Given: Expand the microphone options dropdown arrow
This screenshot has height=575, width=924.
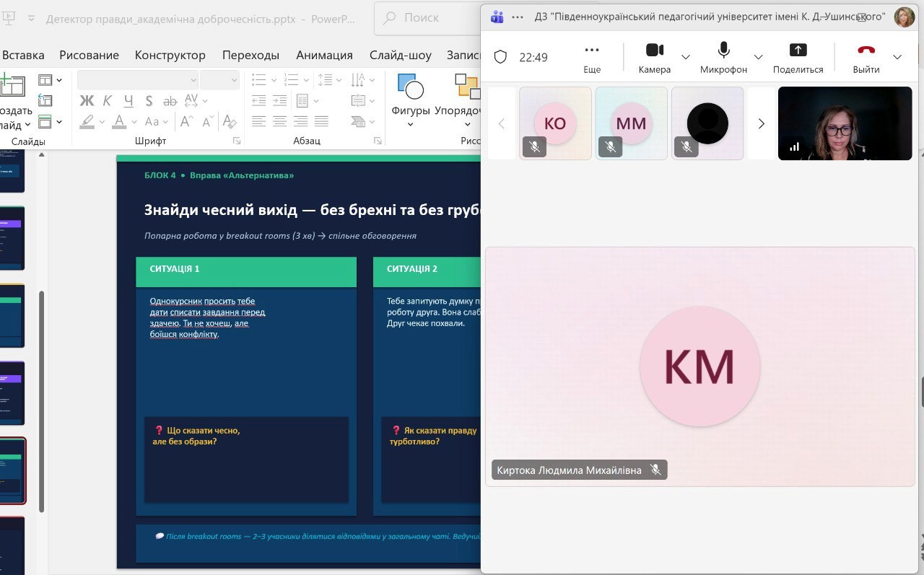Looking at the screenshot, I should (758, 57).
